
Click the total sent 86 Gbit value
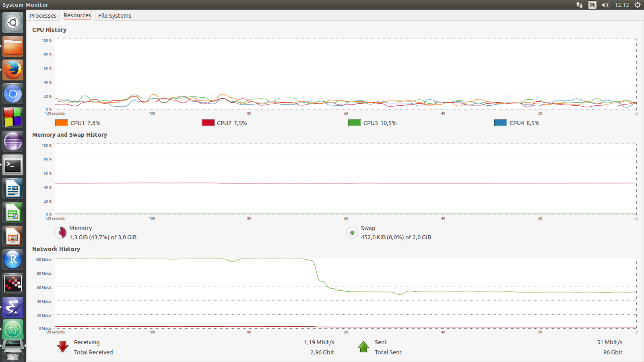point(613,352)
